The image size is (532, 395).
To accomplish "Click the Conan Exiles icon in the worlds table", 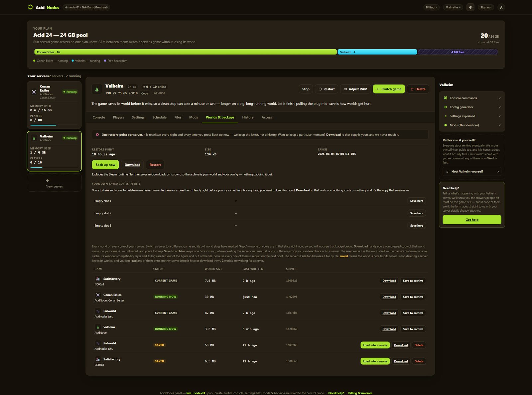I will (x=98, y=295).
